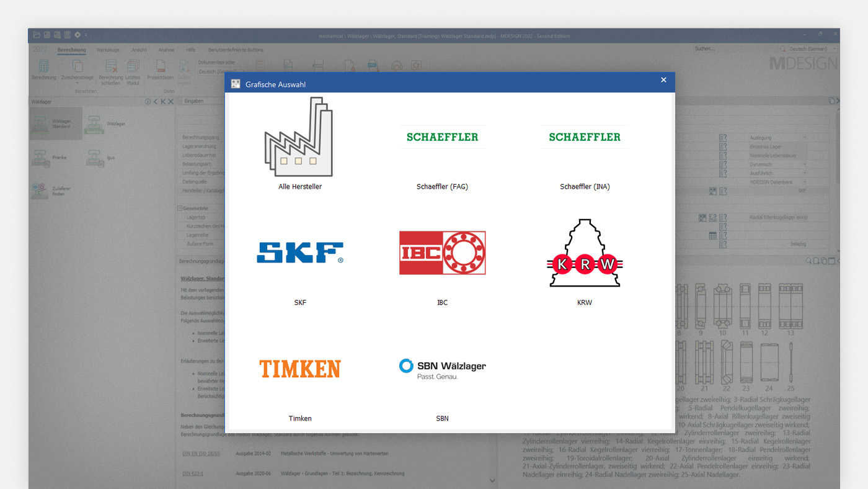Select the igus module in left panel
Viewport: 868px width, 489px height.
(100, 158)
